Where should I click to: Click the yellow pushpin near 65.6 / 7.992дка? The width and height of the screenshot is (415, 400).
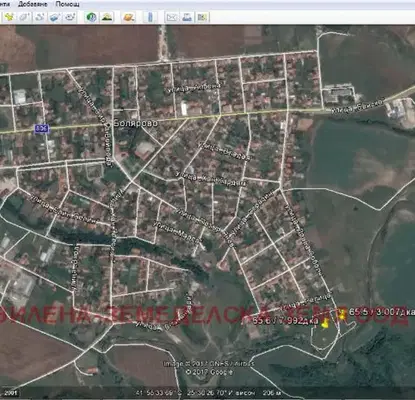pyautogui.click(x=325, y=323)
